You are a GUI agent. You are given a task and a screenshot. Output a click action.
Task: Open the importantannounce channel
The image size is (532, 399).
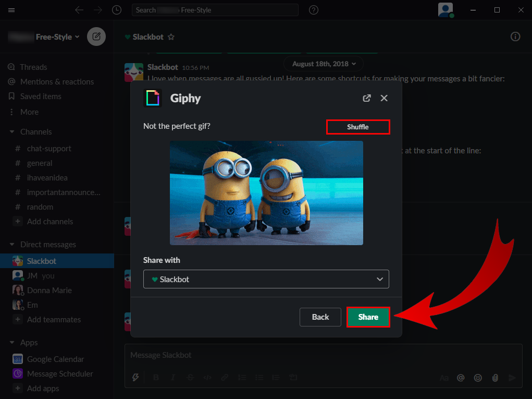[64, 192]
